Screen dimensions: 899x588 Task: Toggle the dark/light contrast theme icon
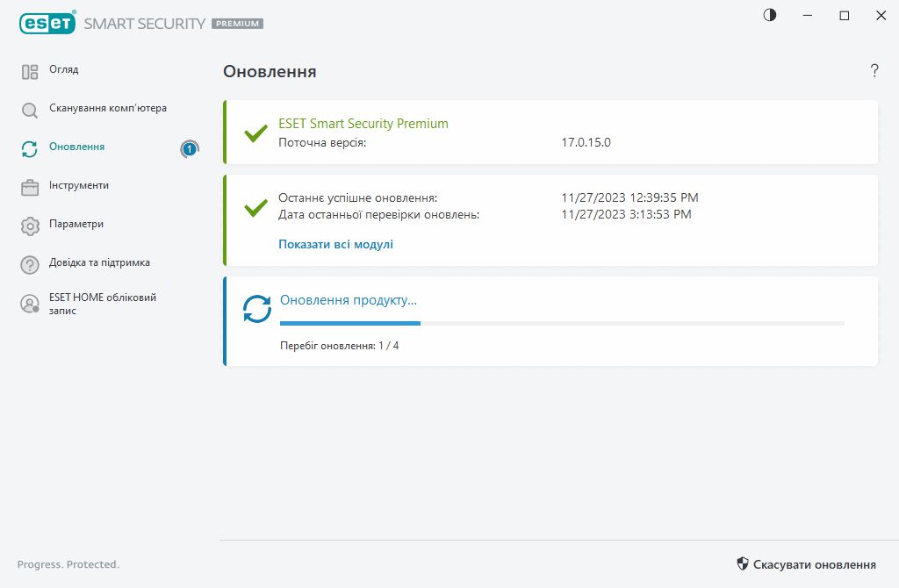pyautogui.click(x=770, y=16)
